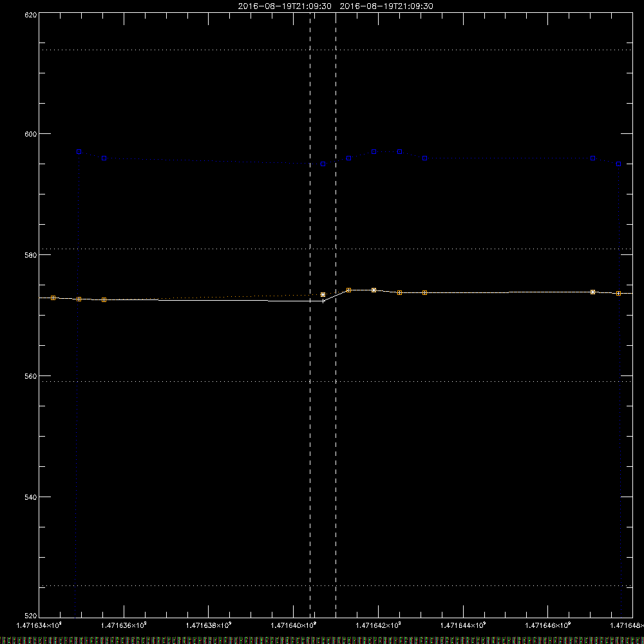
Task: Select the 520 y-axis label
Action: tap(31, 616)
